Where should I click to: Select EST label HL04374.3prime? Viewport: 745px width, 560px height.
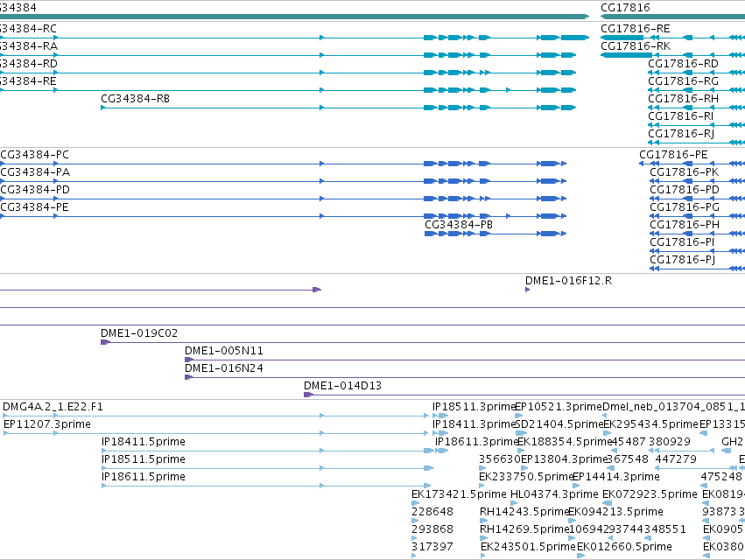click(x=554, y=494)
